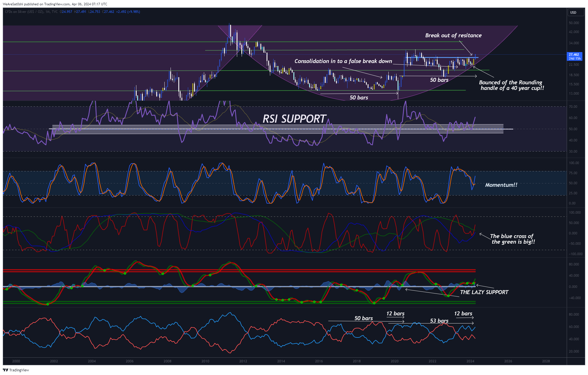588x375 pixels.
Task: Click the 22.500 price scale value
Action: (x=574, y=65)
